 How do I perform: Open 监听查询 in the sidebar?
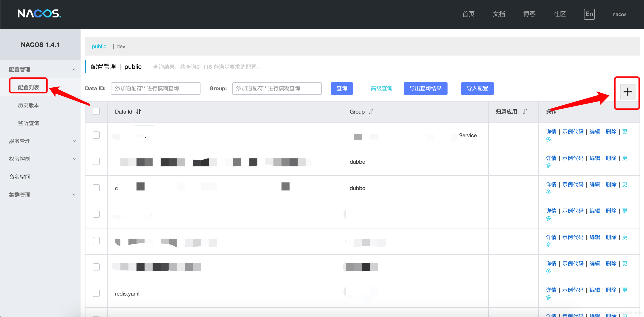pyautogui.click(x=28, y=123)
